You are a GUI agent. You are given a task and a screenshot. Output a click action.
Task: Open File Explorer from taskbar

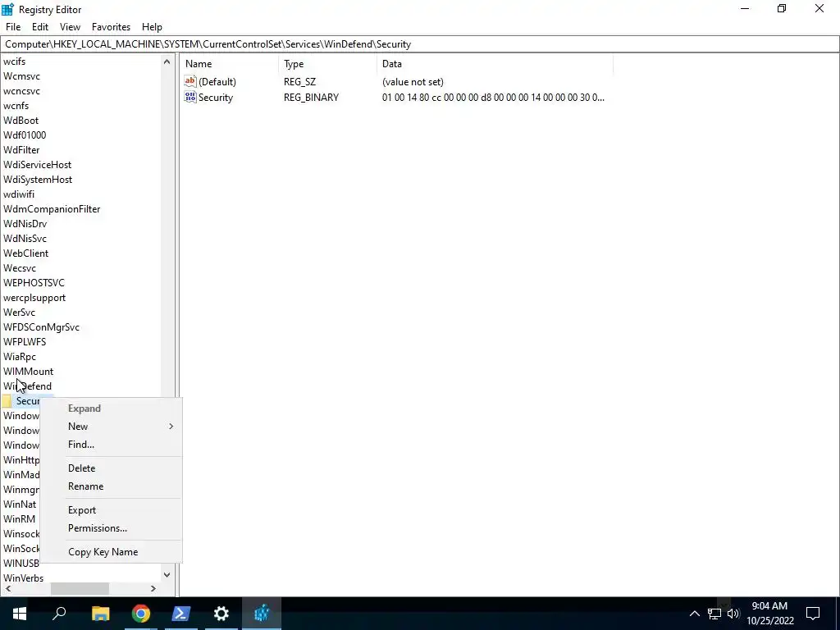[x=100, y=614]
